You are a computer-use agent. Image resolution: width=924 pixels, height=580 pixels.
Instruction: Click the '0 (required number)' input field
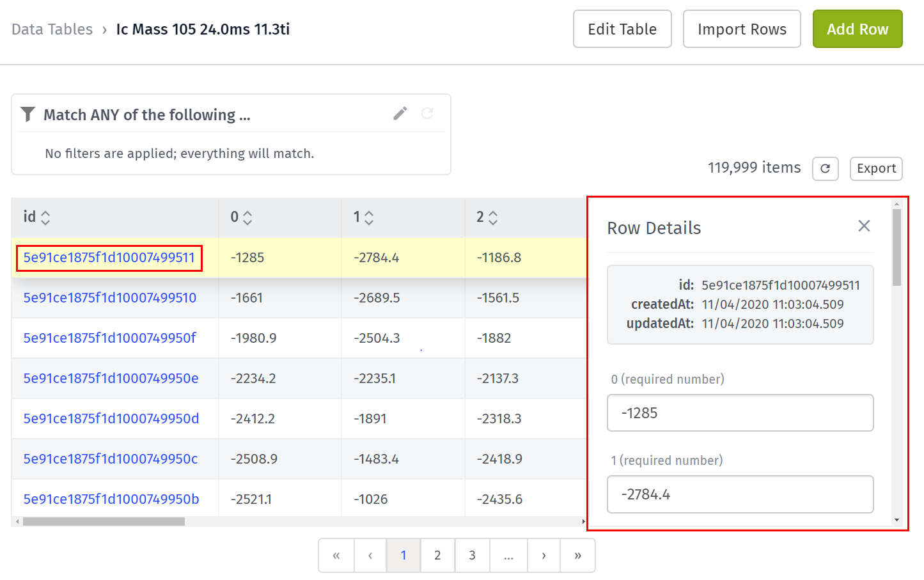pyautogui.click(x=740, y=413)
